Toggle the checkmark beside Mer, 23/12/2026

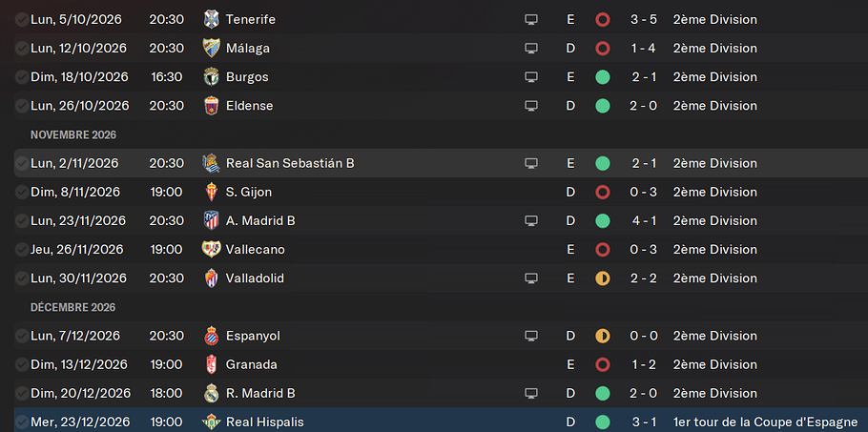[x=22, y=422]
